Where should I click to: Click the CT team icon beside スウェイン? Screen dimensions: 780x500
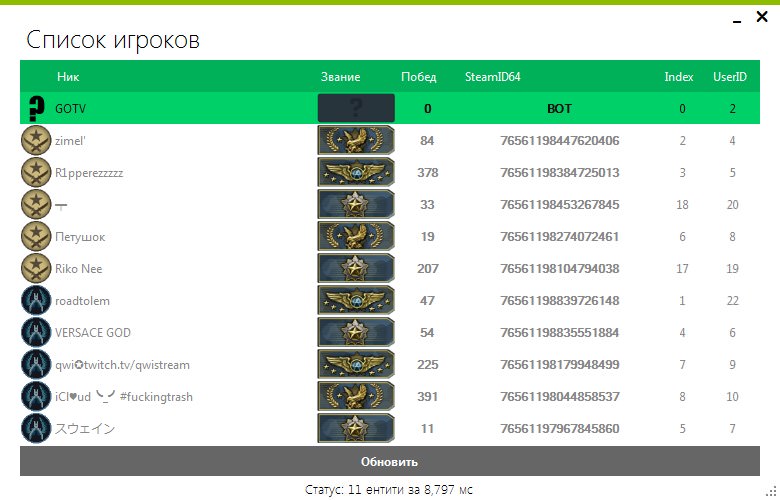(36, 428)
